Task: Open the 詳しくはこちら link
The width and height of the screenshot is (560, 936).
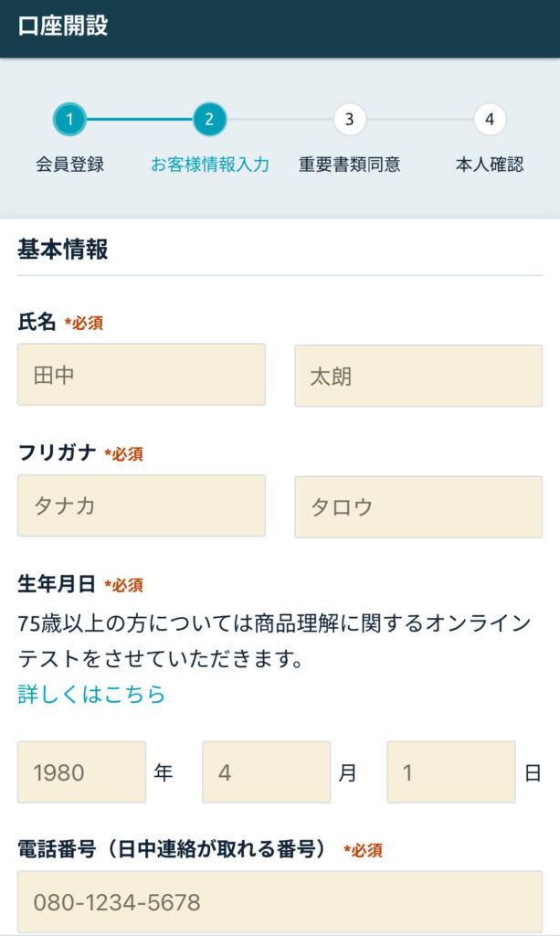Action: tap(91, 695)
